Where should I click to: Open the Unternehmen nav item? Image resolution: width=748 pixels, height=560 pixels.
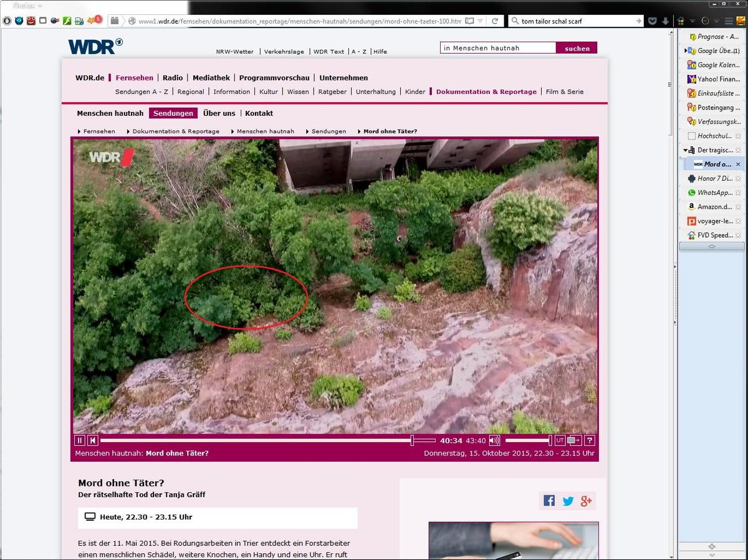[x=343, y=78]
